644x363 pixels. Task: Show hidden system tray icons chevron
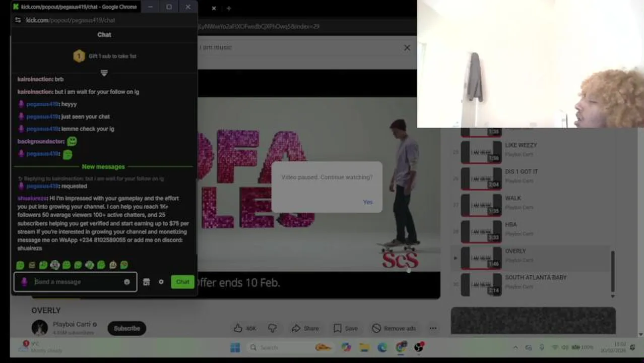click(515, 347)
